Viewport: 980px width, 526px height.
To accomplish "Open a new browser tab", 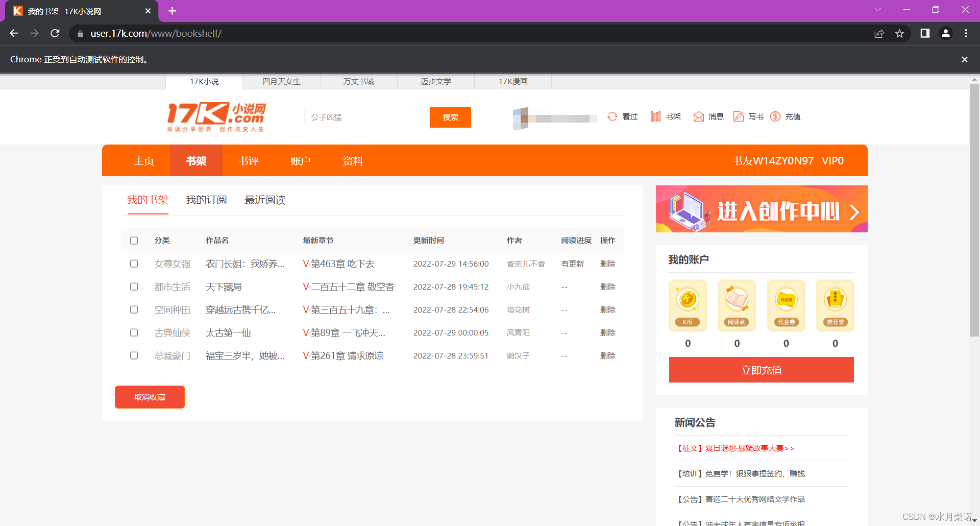I will point(172,11).
